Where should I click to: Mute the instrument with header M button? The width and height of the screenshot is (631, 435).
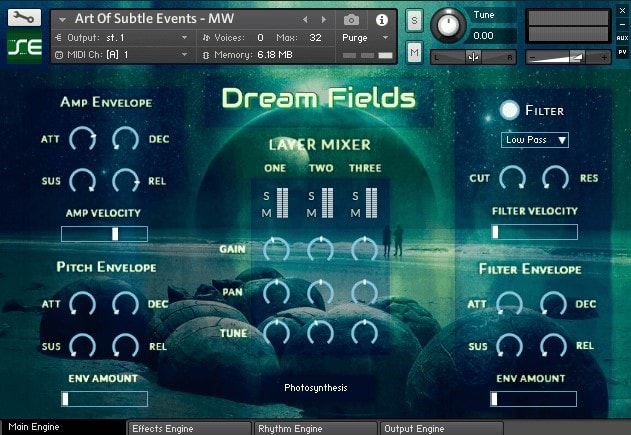tap(414, 47)
